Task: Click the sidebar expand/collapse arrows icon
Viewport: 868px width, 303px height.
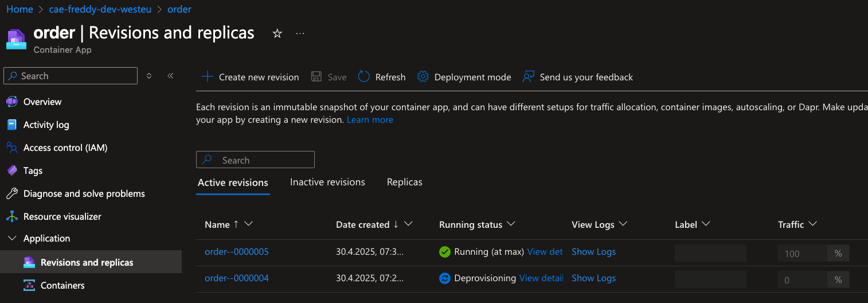Action: pyautogui.click(x=149, y=76)
